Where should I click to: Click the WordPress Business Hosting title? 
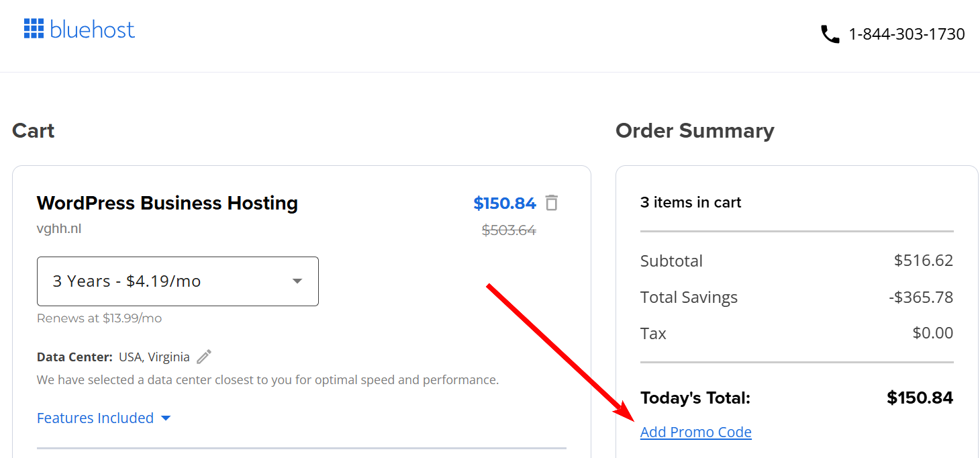click(x=167, y=203)
